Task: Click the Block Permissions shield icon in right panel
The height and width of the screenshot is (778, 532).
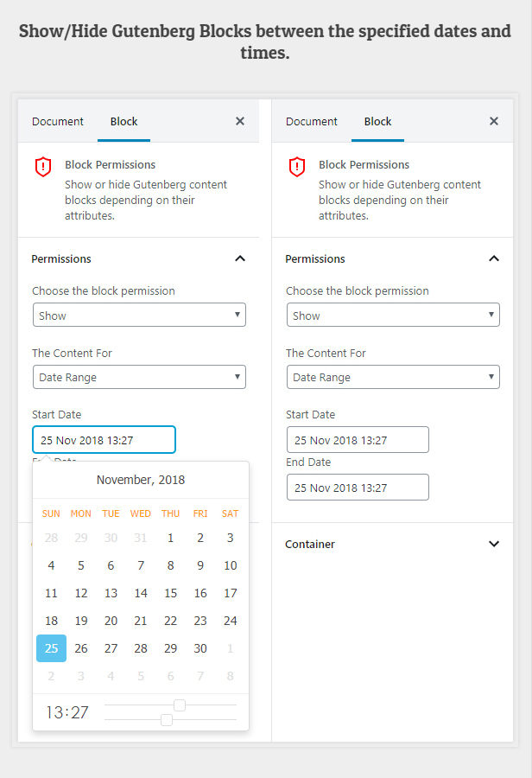Action: coord(297,167)
